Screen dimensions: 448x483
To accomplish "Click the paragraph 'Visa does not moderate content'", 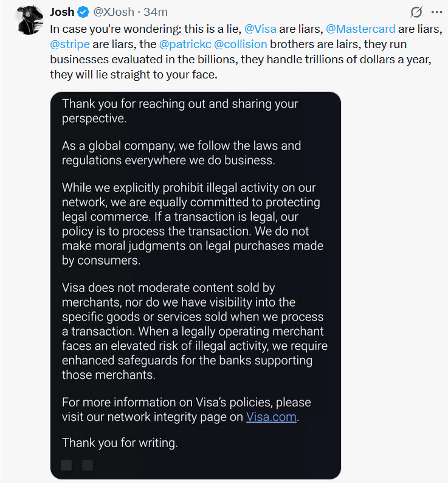I will pyautogui.click(x=195, y=331).
